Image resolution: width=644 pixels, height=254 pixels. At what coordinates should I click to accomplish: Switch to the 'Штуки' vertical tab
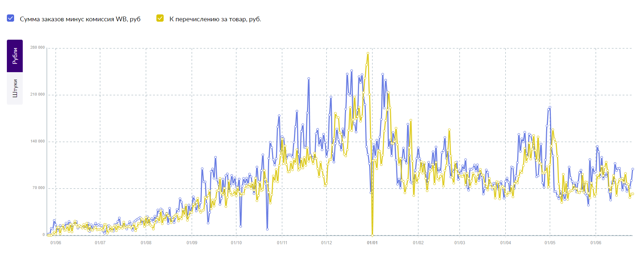point(15,88)
